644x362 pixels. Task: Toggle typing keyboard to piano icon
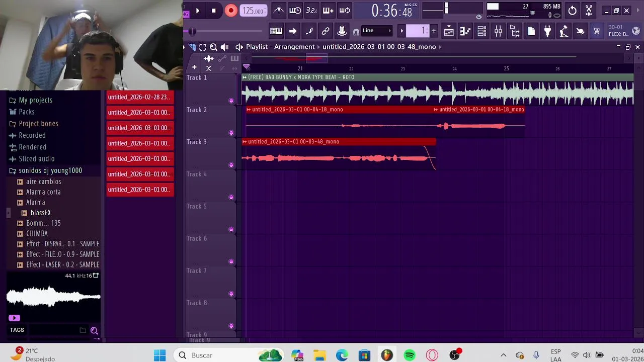click(x=276, y=31)
